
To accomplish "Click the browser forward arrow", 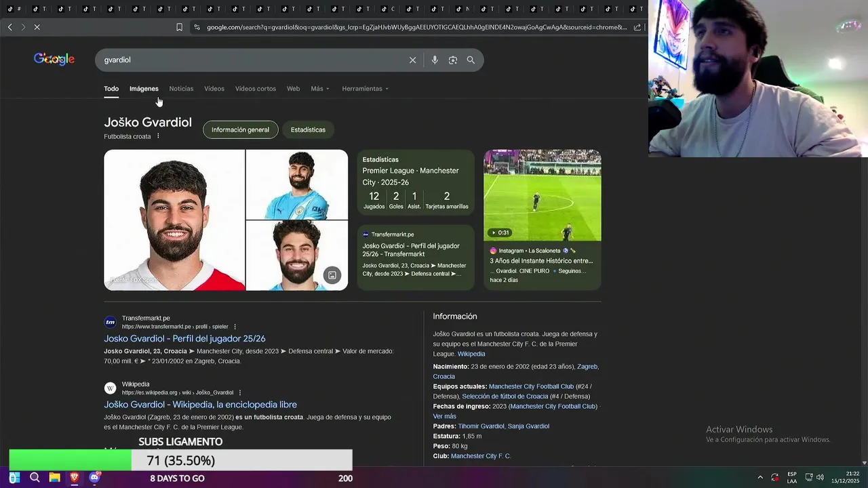I will click(23, 27).
